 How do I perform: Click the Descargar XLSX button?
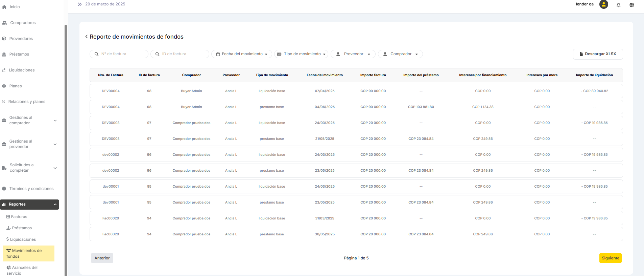point(598,54)
